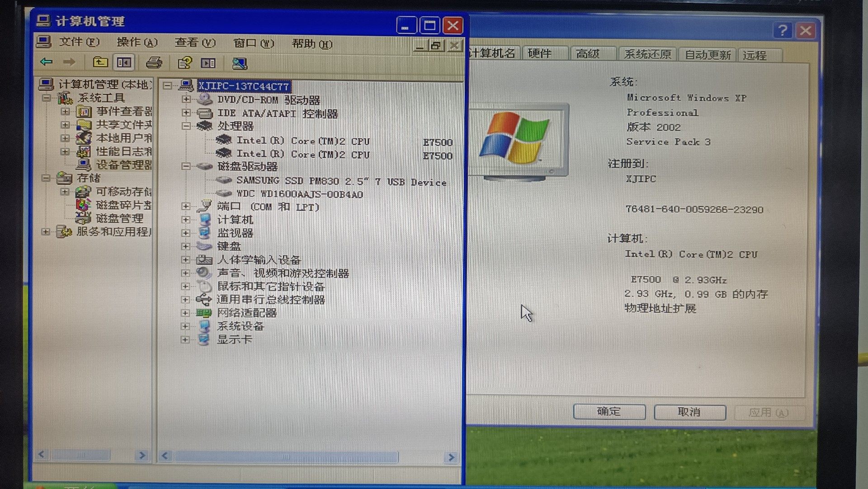This screenshot has width=868, height=489.
Task: Click the up one level folder icon
Action: point(100,62)
